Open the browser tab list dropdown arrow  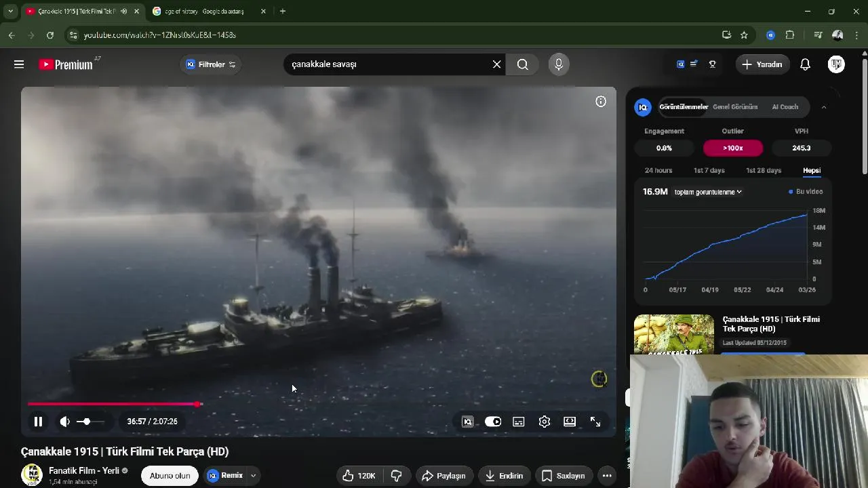10,11
